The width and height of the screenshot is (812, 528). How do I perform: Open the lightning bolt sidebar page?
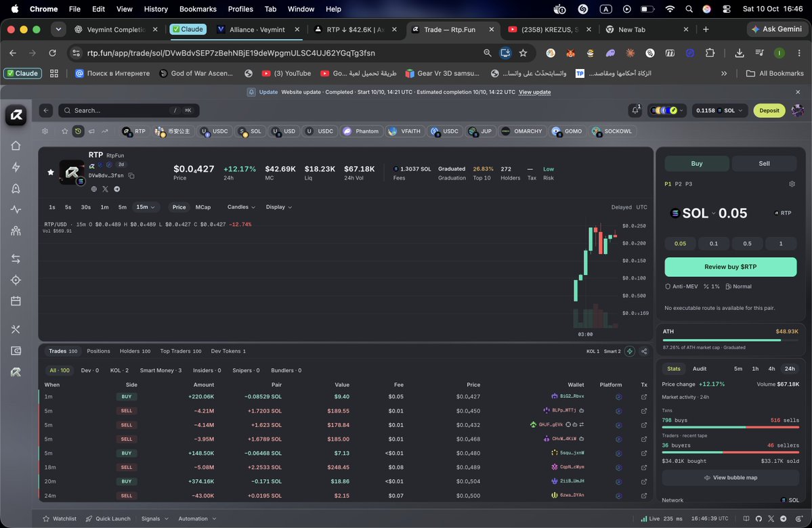(x=16, y=167)
